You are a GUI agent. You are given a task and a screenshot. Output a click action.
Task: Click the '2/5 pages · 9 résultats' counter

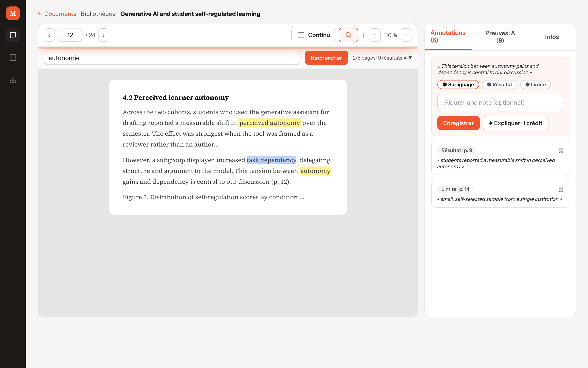[x=377, y=58]
